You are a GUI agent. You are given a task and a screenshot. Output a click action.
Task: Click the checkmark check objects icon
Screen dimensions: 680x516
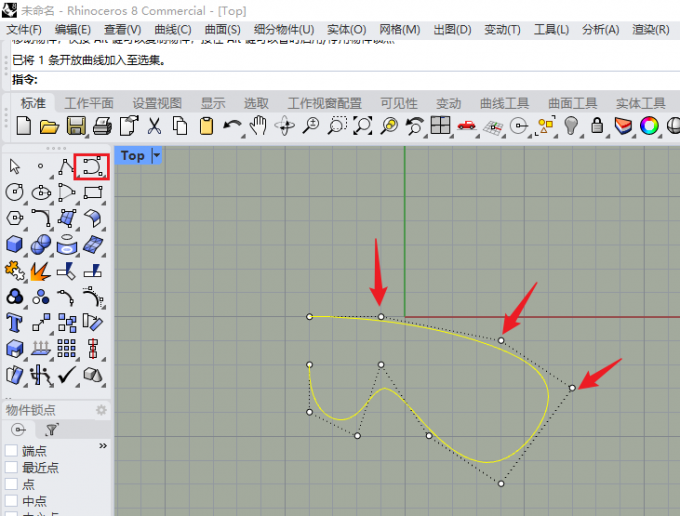(66, 375)
